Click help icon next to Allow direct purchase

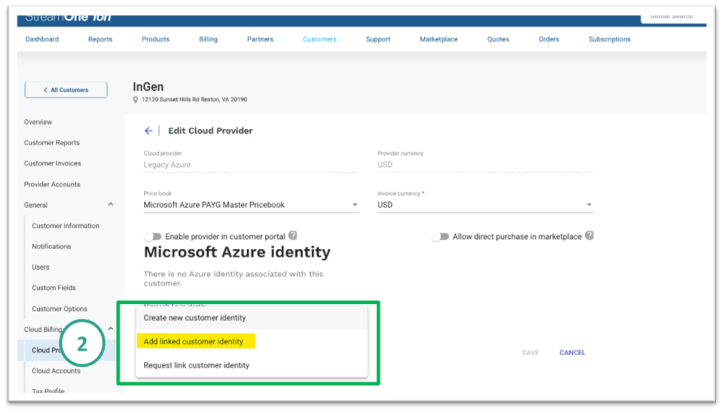pos(589,236)
